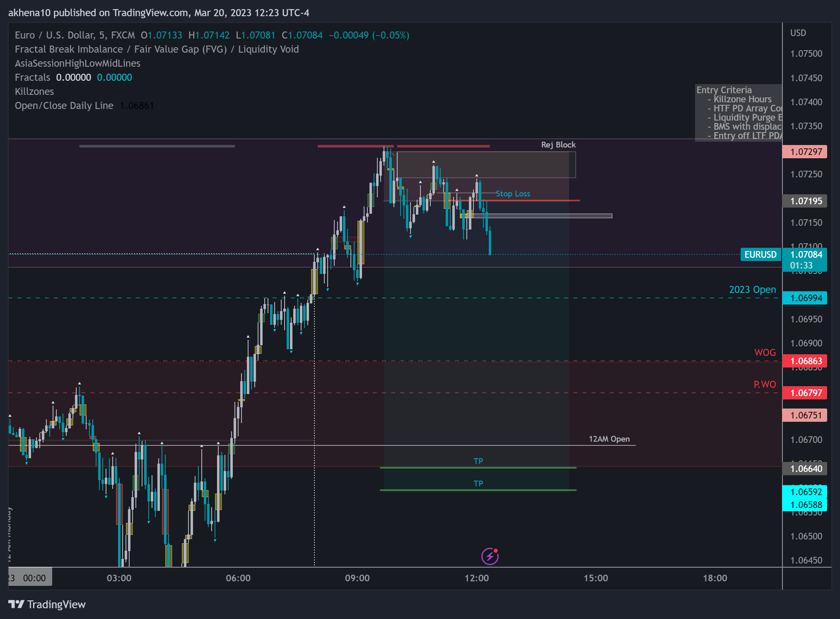Click the 2023 Open line label
Screen dimensions: 840x619
(x=752, y=290)
